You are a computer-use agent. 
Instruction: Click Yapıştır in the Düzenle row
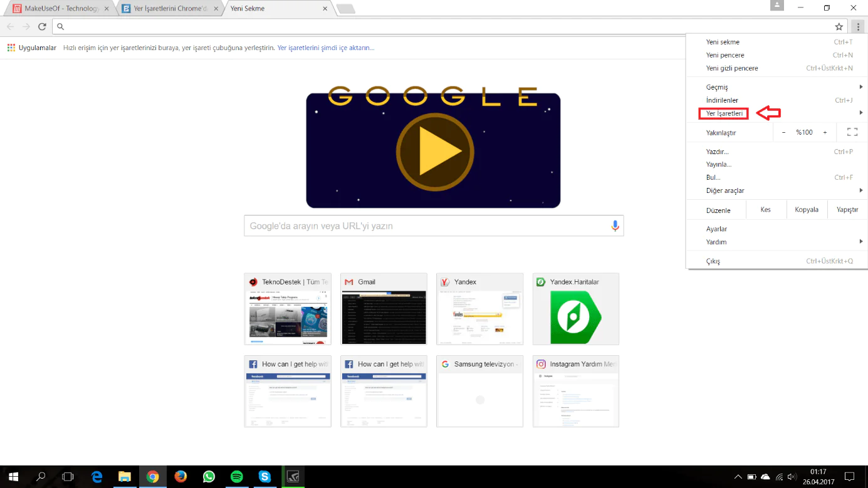coord(847,210)
